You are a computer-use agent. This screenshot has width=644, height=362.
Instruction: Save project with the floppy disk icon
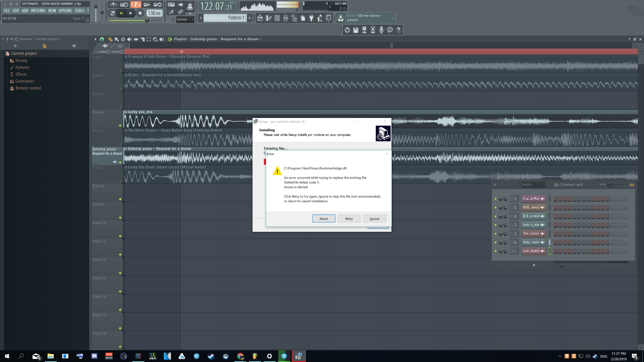[x=356, y=30]
